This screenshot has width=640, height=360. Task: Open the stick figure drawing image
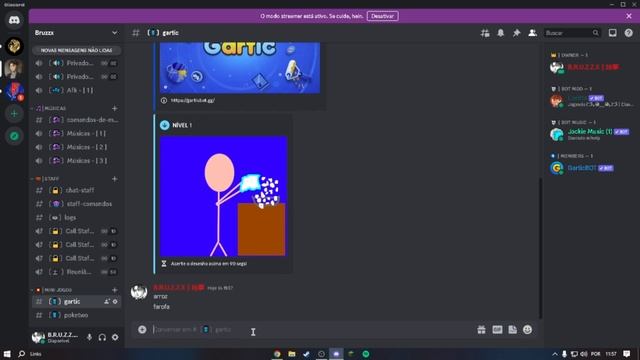point(223,196)
